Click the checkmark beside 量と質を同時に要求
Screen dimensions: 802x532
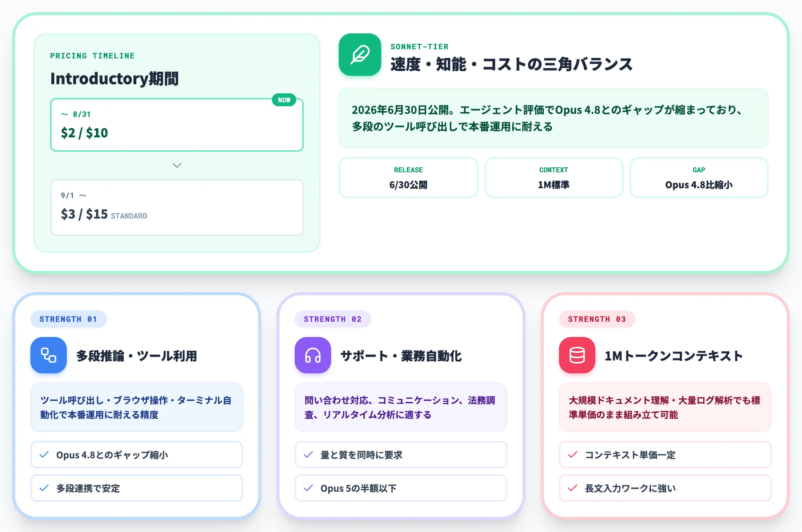tap(308, 455)
